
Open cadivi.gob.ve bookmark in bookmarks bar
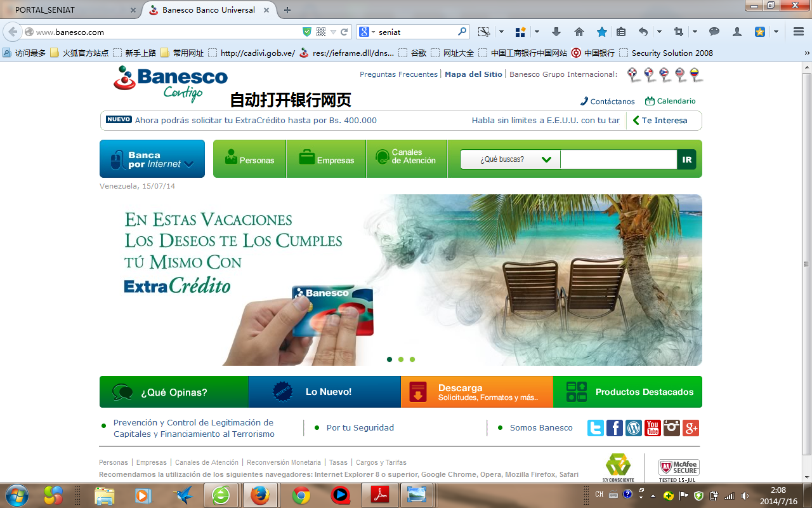tap(251, 53)
